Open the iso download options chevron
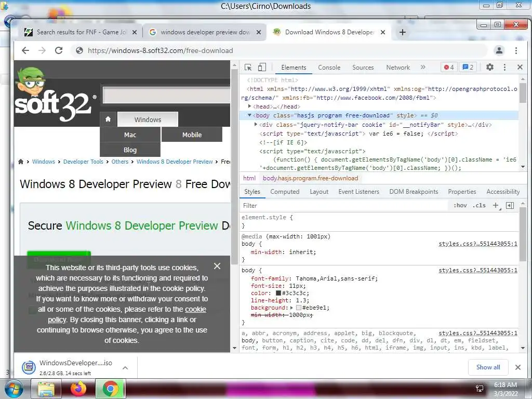Image resolution: width=532 pixels, height=399 pixels. tap(125, 368)
